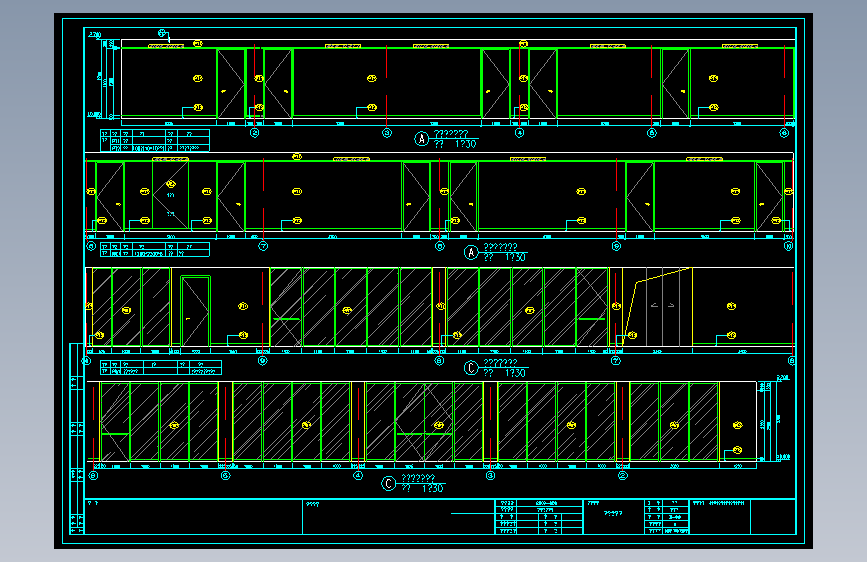Image resolution: width=867 pixels, height=562 pixels.
Task: Click the title block revision table at bottom
Action: click(x=539, y=517)
